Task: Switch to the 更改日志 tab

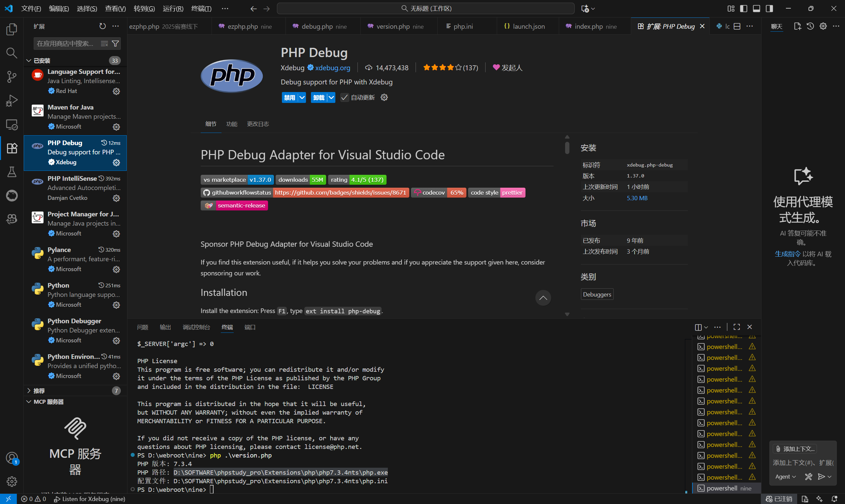Action: coord(257,124)
